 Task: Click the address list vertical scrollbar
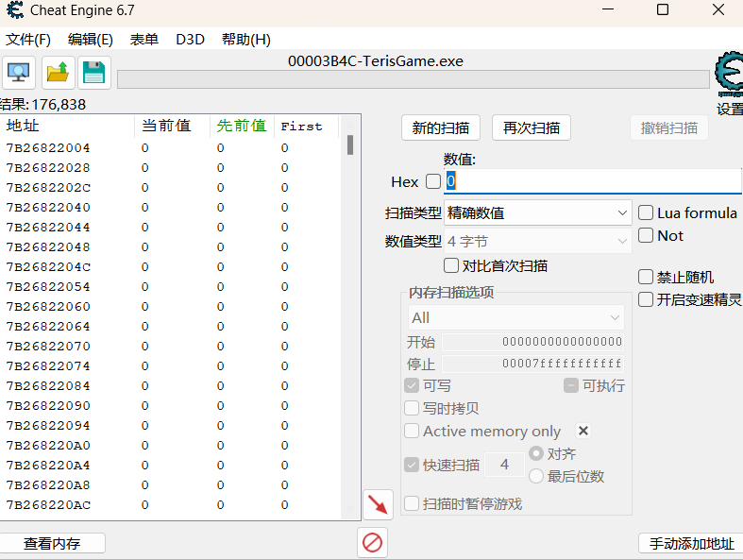(350, 283)
